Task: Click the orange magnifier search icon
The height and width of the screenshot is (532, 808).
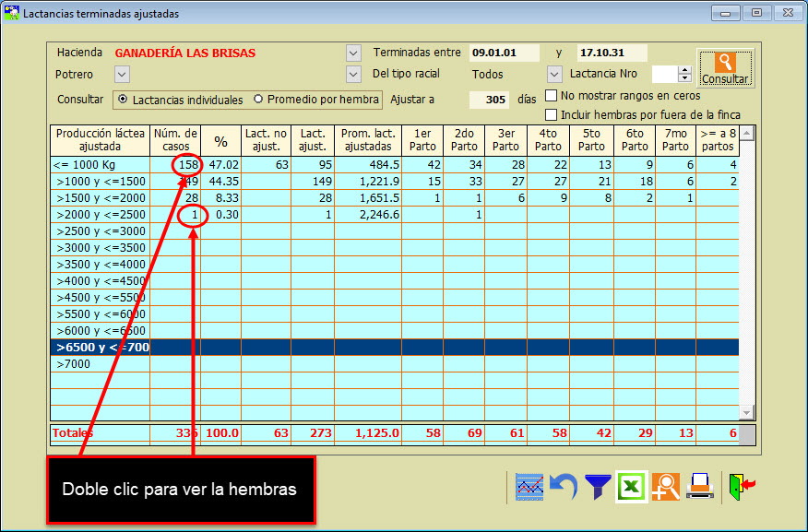Action: (665, 485)
